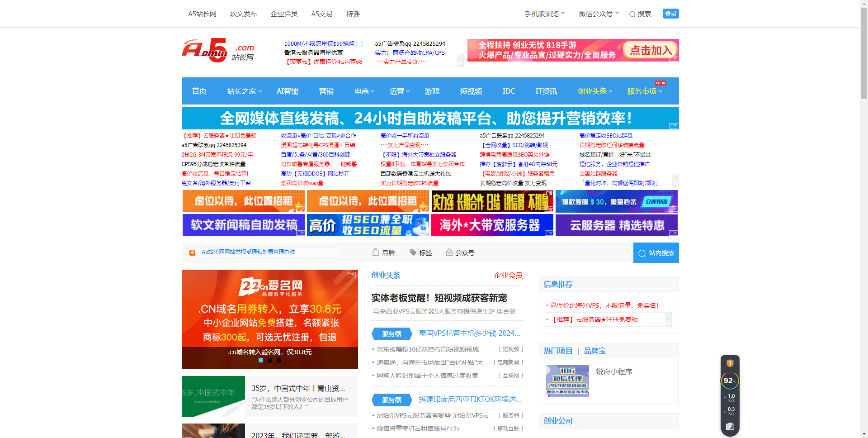Open 游戏 nav item
The image size is (868, 438).
(x=432, y=91)
